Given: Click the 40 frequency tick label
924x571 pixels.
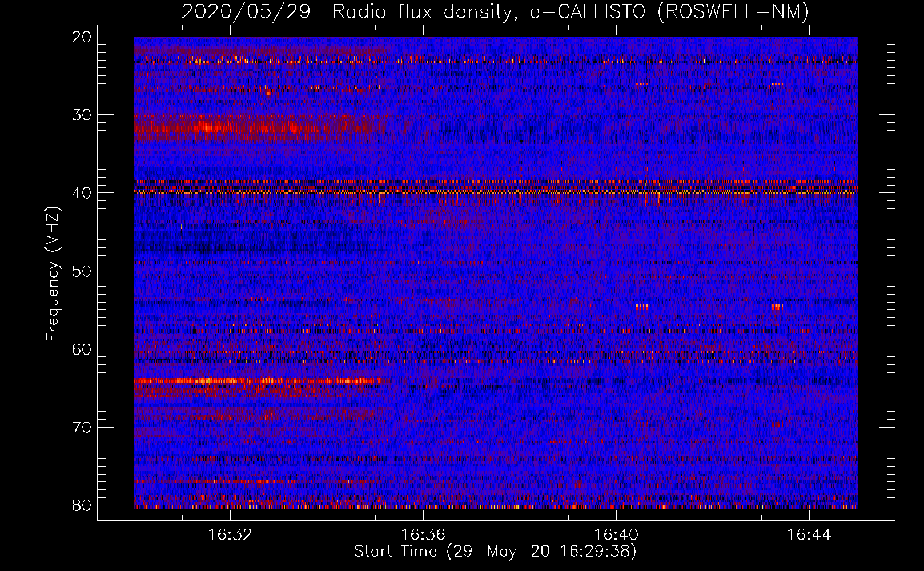Looking at the screenshot, I should (82, 193).
